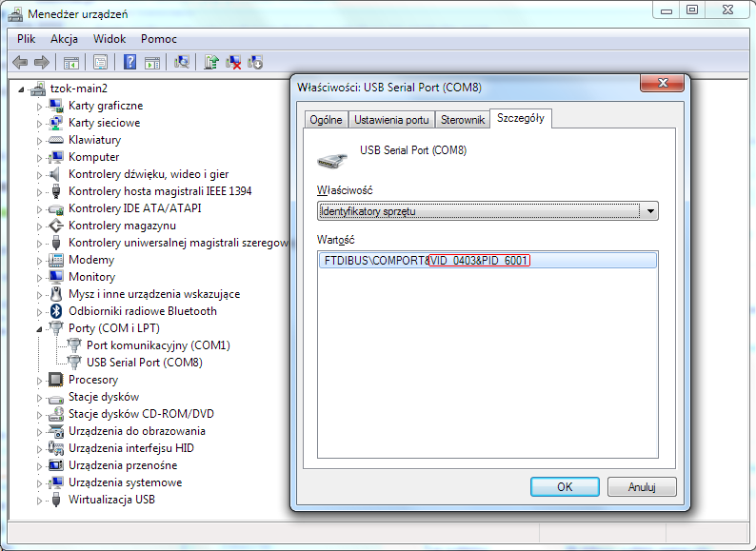Screen dimensions: 756x551
Task: Confirm with the OK button
Action: coord(565,487)
